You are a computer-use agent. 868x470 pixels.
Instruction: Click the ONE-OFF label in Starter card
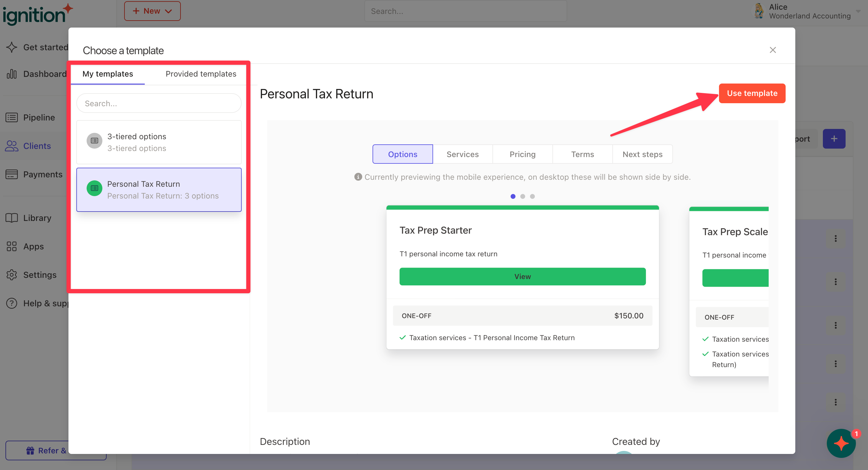[x=416, y=316]
